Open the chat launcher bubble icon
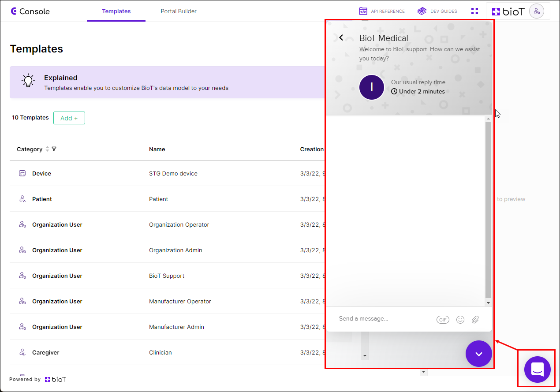This screenshot has height=392, width=560. click(538, 369)
